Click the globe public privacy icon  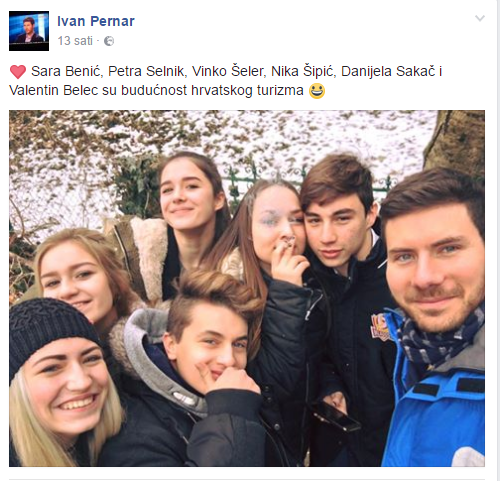[x=109, y=41]
